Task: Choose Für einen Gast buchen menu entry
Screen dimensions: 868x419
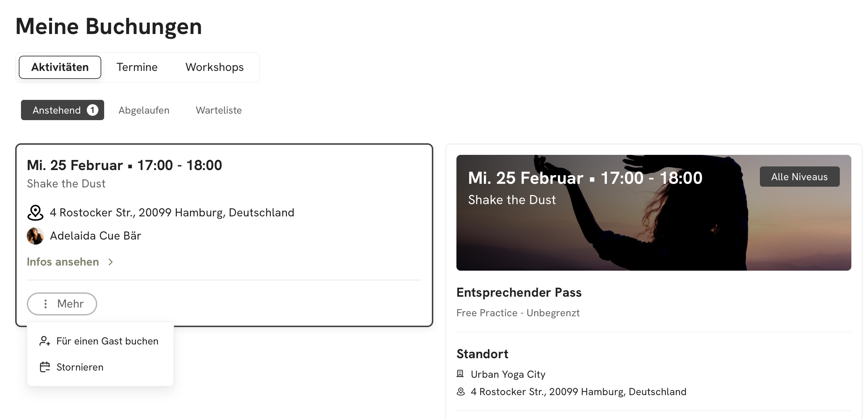Action: [x=107, y=341]
